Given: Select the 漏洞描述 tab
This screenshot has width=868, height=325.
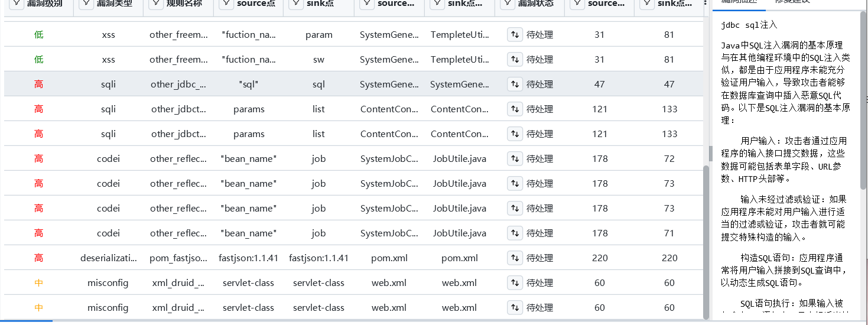Looking at the screenshot, I should tap(739, 2).
